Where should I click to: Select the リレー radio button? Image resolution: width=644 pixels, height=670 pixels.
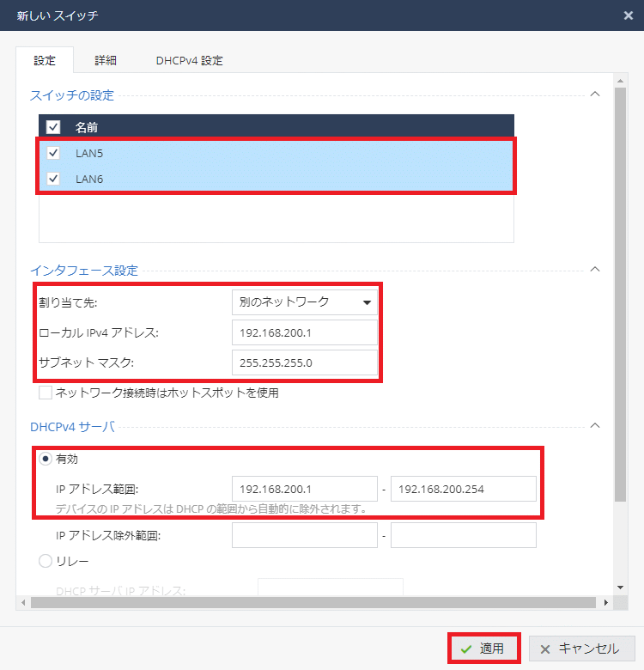46,561
